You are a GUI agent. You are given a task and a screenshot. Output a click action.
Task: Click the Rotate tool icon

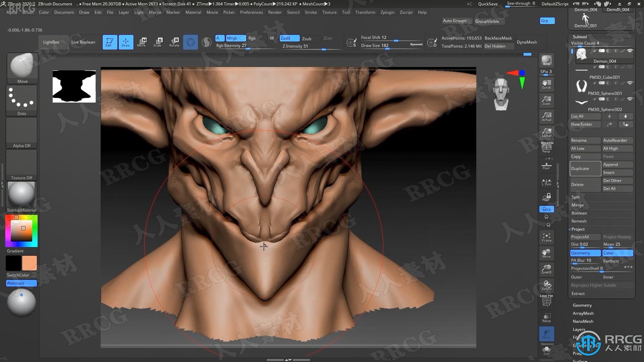click(x=174, y=41)
